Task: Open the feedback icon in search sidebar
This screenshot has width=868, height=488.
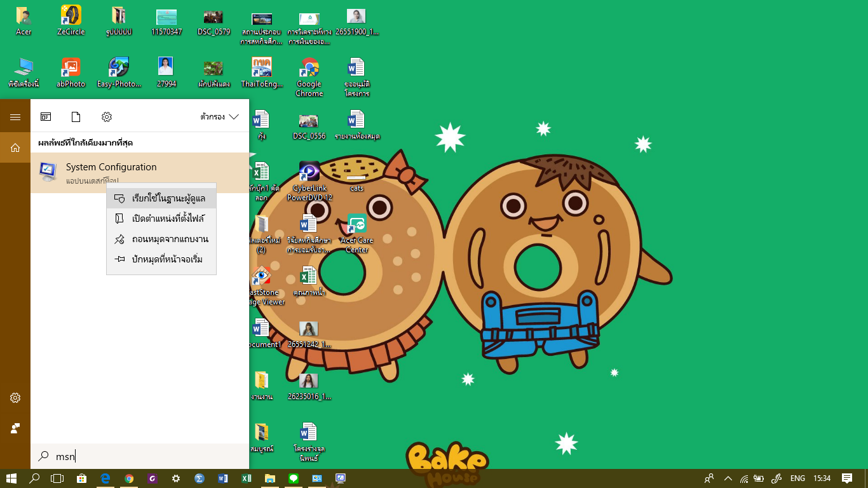Action: [x=15, y=428]
